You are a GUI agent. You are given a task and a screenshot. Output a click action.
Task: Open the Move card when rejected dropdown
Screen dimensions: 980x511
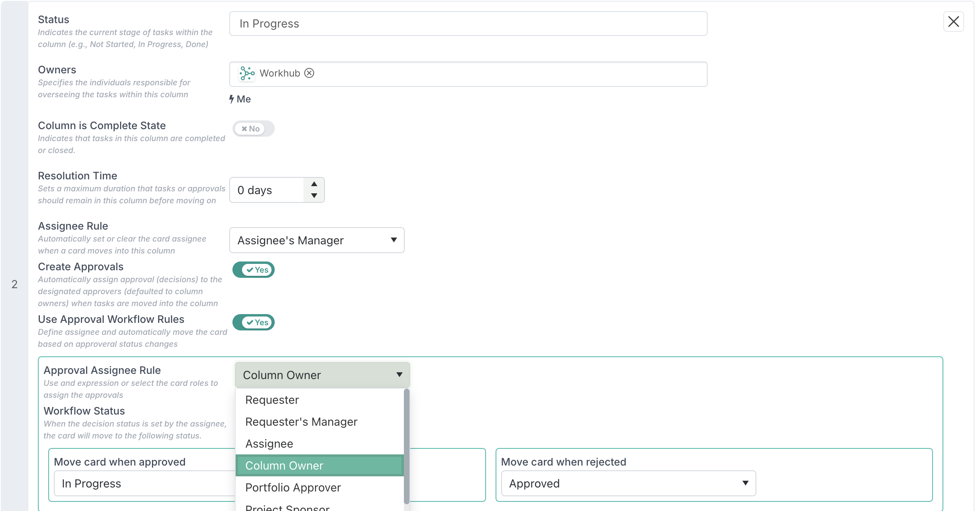pyautogui.click(x=628, y=483)
